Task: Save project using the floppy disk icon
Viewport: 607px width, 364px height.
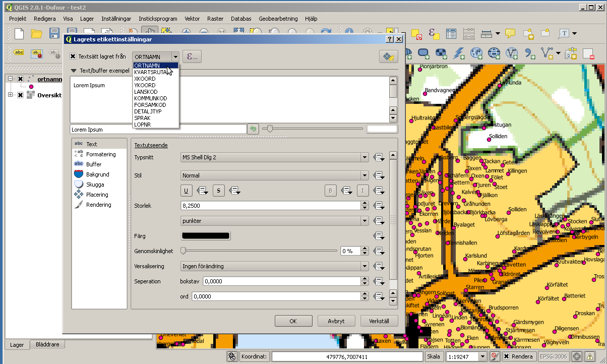Action: click(x=54, y=34)
